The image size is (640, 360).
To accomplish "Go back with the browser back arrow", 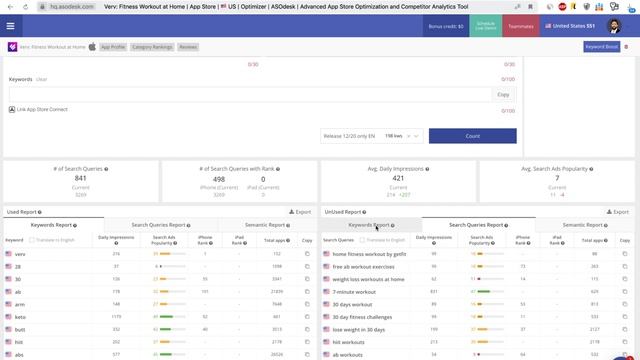I will coord(11,7).
